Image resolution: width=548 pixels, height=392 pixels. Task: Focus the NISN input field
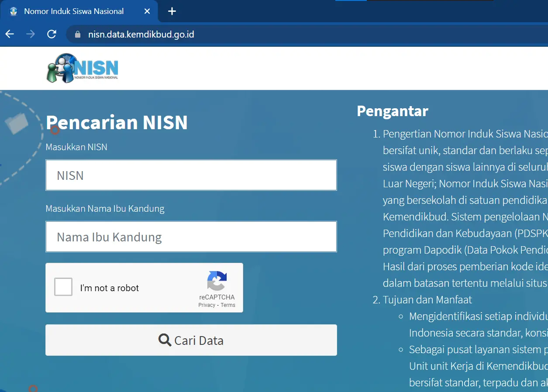pos(191,175)
